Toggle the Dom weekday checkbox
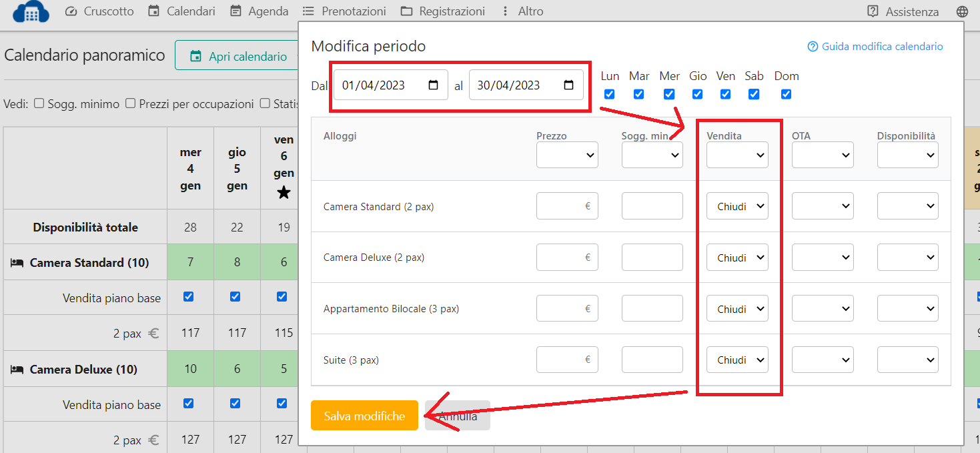 click(786, 94)
